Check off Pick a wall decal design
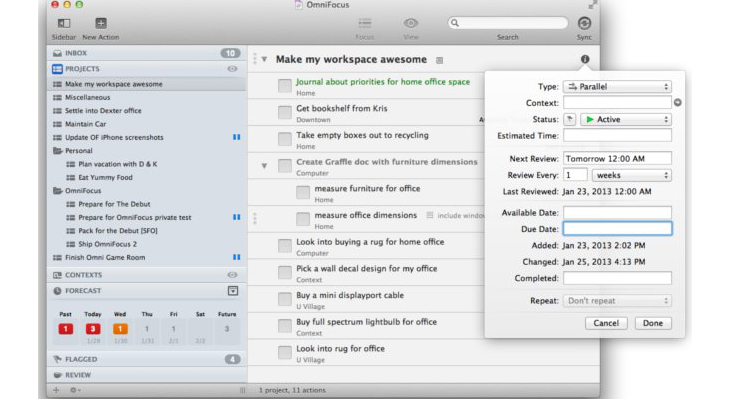The height and width of the screenshot is (399, 731). (284, 272)
